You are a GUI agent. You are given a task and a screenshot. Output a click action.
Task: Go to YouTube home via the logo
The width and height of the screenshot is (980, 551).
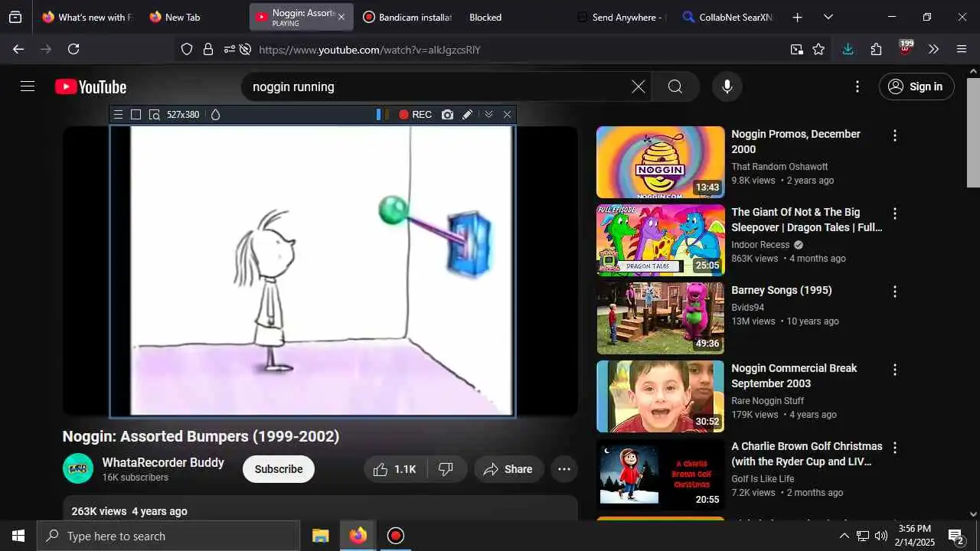91,86
